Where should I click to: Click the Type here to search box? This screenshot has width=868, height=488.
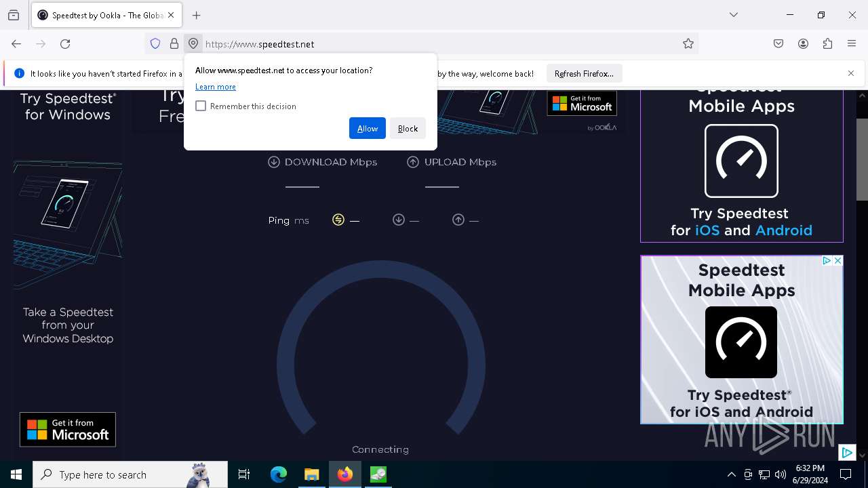coord(130,474)
